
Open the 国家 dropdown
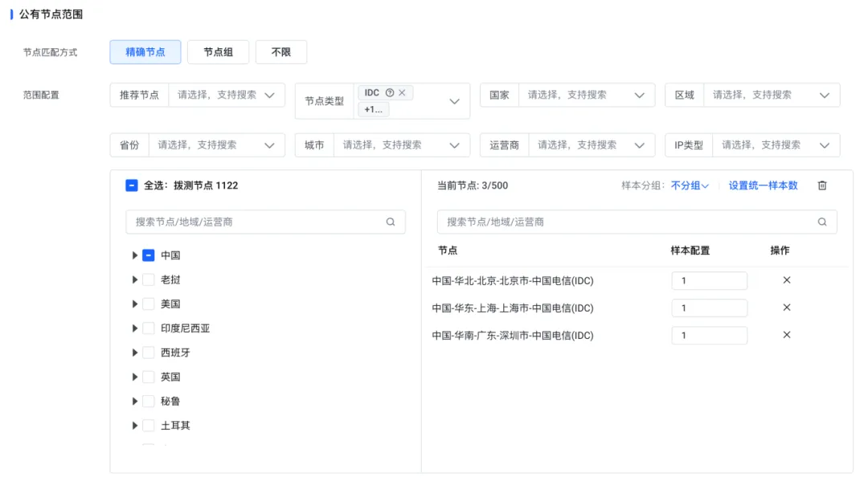[x=586, y=95]
